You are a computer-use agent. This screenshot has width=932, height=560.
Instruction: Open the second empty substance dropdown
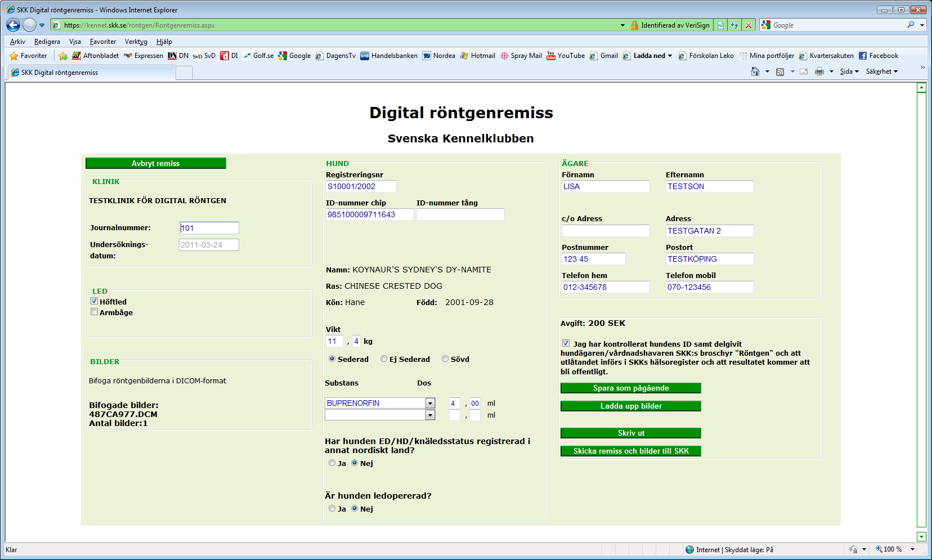click(x=431, y=415)
